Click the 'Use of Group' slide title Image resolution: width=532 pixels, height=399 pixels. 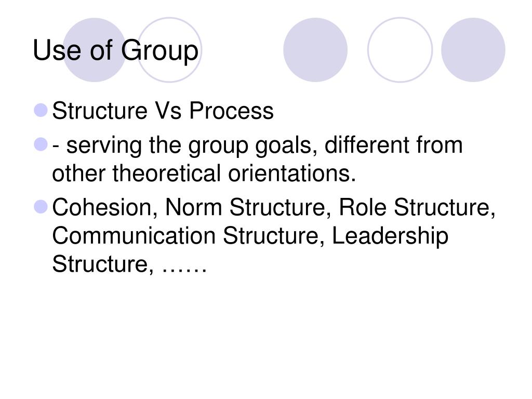click(x=115, y=51)
